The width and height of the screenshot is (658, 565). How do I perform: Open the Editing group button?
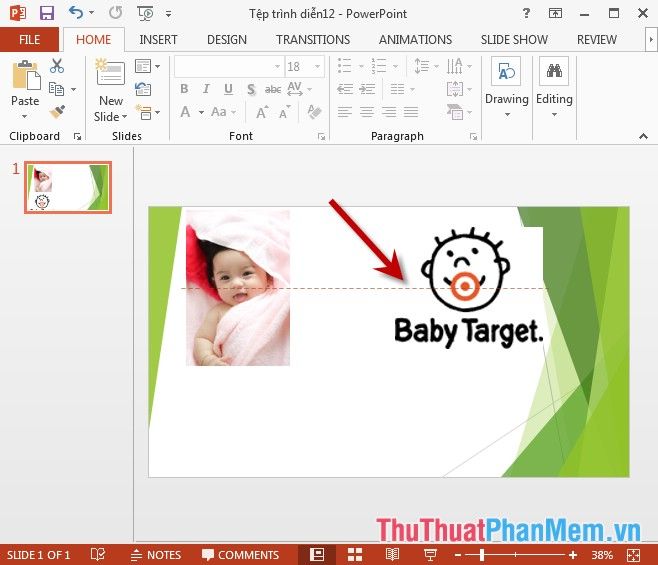[x=554, y=87]
